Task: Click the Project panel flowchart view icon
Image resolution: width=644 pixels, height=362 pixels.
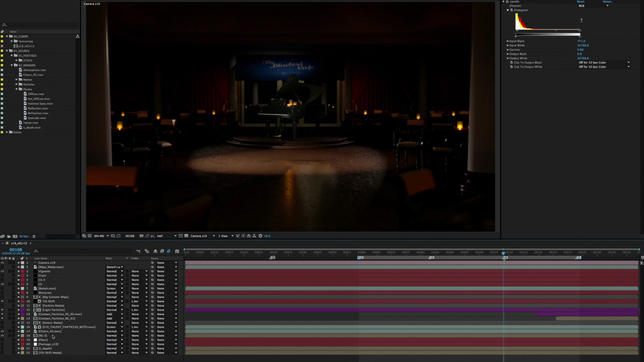Action: coord(77,36)
